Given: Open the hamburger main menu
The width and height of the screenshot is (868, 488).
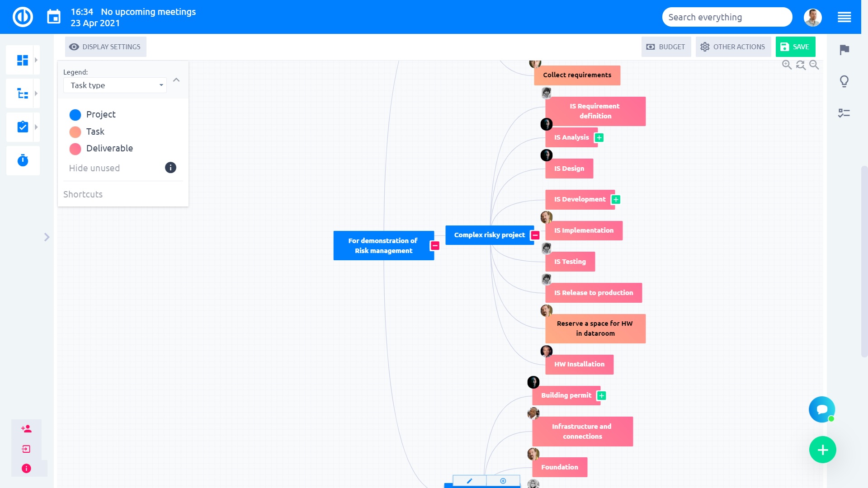Looking at the screenshot, I should pyautogui.click(x=844, y=17).
